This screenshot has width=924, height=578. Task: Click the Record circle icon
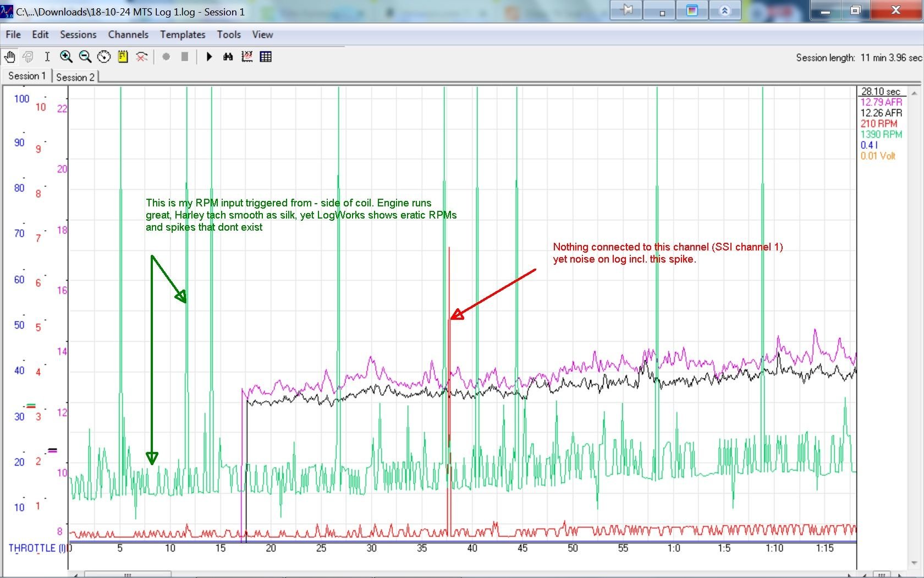pyautogui.click(x=166, y=57)
